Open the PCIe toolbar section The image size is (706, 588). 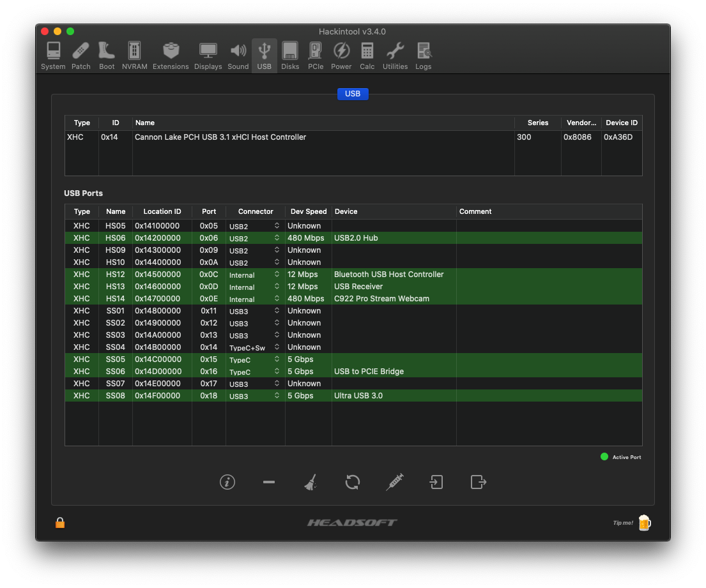pyautogui.click(x=315, y=56)
